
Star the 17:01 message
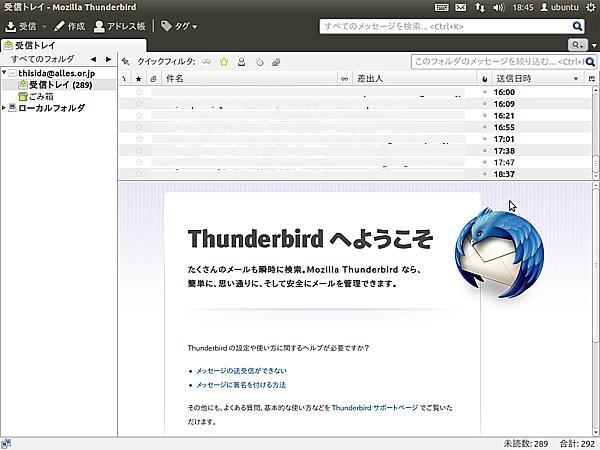click(x=139, y=139)
